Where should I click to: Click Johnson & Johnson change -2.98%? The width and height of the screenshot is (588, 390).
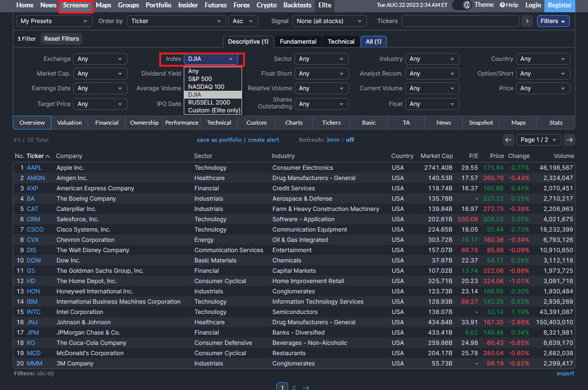tap(519, 322)
